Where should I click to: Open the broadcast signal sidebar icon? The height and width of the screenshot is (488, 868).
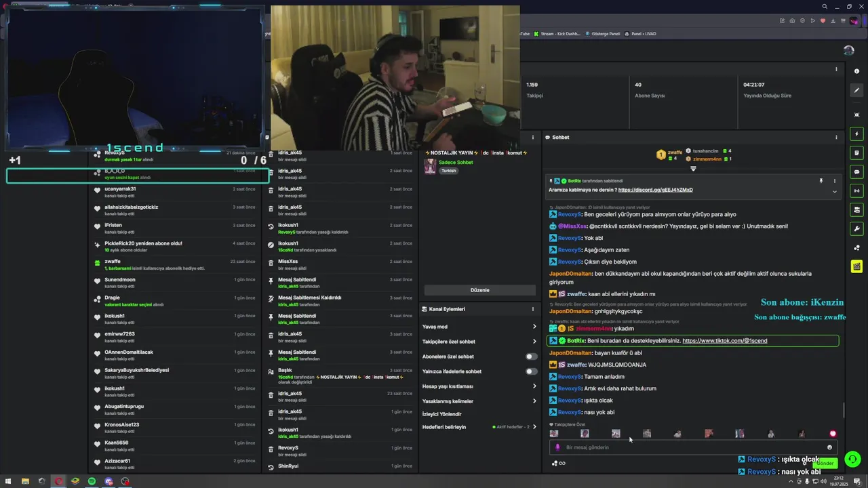point(856,191)
